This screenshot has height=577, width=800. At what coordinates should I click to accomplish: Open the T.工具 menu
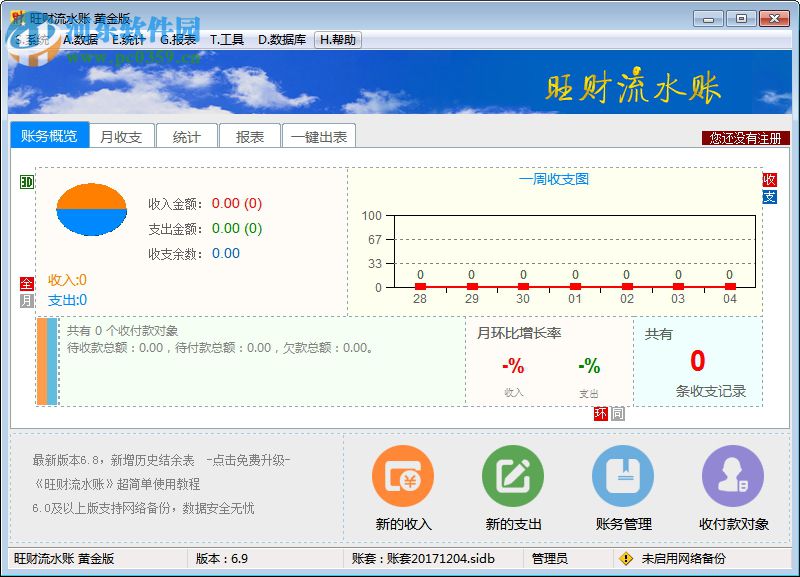[x=225, y=40]
